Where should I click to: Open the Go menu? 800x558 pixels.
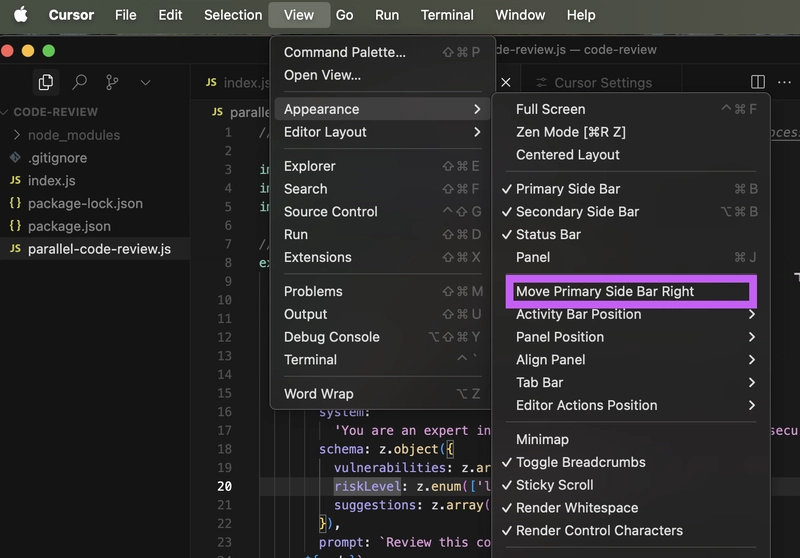[344, 15]
